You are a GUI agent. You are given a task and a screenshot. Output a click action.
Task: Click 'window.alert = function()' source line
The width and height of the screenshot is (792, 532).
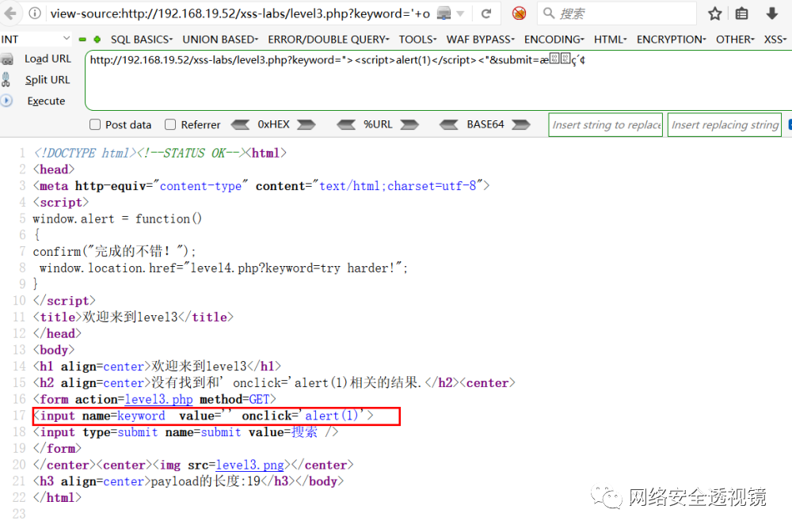(x=117, y=218)
